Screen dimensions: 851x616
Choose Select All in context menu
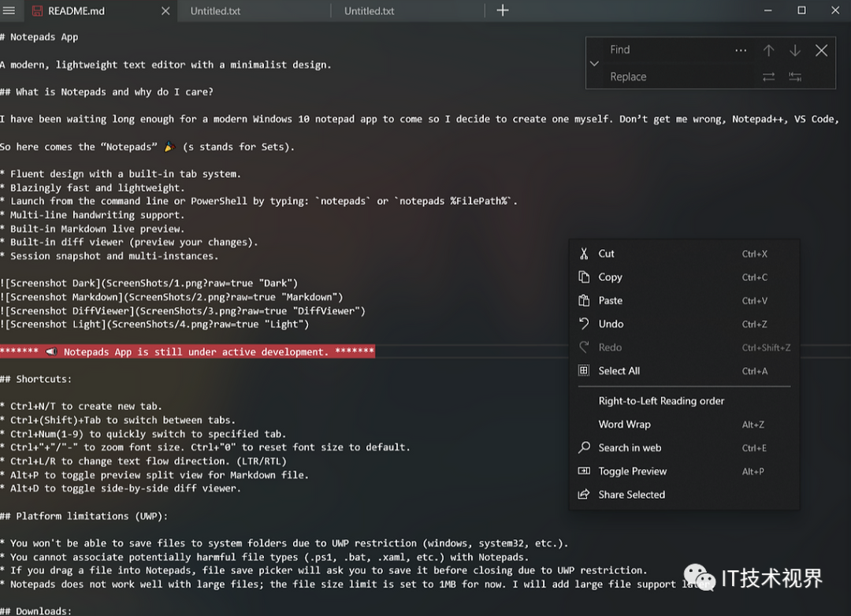(x=684, y=371)
